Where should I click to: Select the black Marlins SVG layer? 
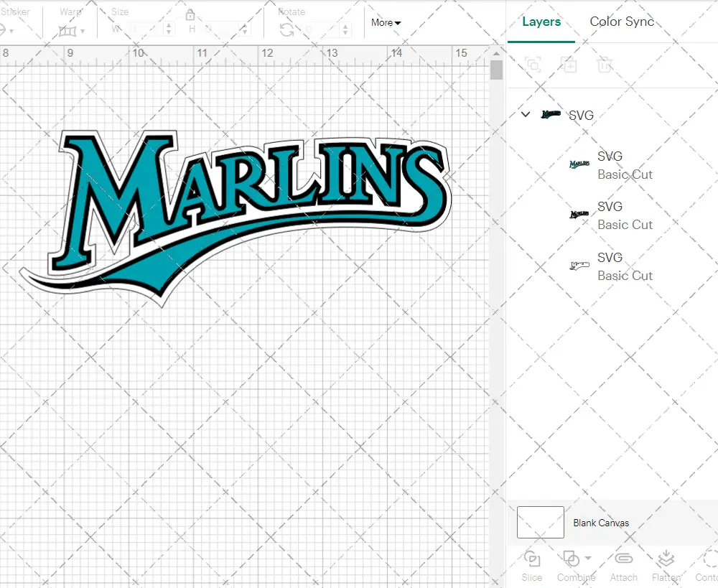point(610,215)
